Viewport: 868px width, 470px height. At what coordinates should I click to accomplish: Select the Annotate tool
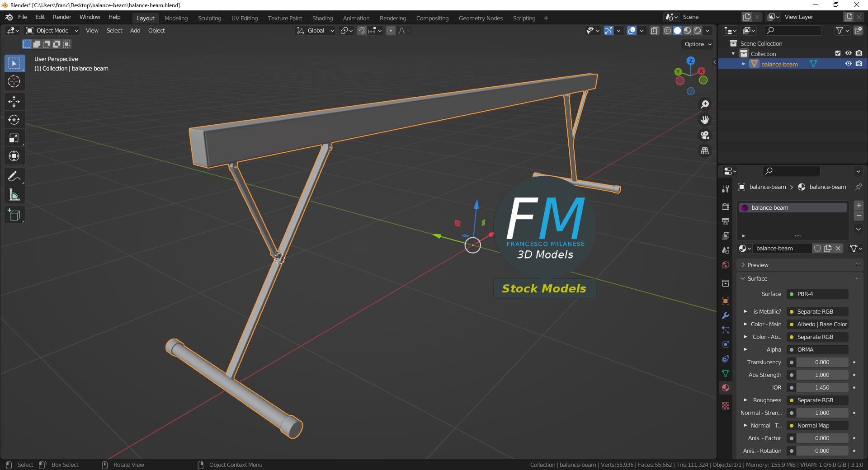[x=14, y=176]
